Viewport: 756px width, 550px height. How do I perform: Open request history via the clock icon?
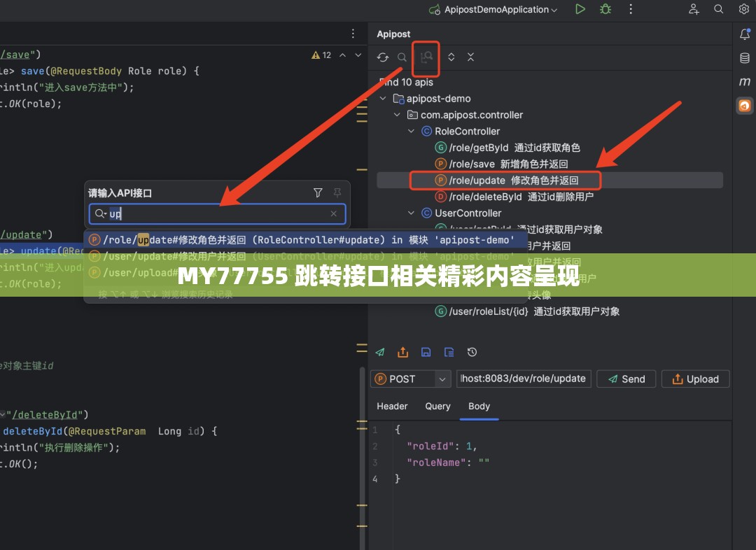pyautogui.click(x=472, y=352)
